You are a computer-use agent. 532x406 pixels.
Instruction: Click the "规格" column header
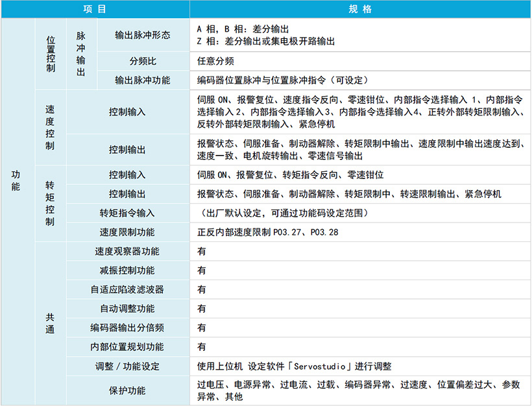(360, 9)
